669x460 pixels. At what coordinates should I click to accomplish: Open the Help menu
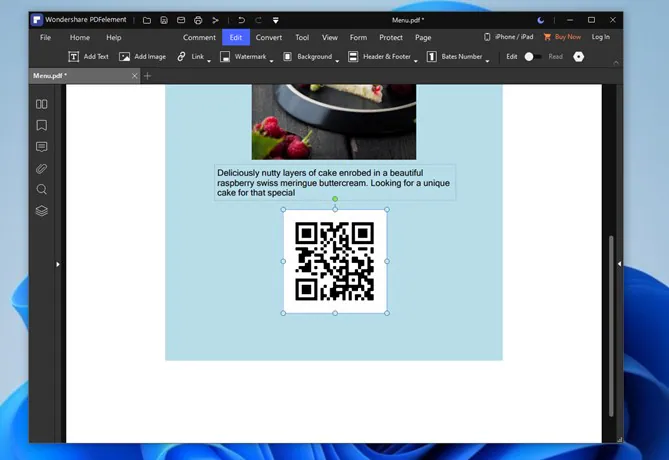pyautogui.click(x=113, y=38)
